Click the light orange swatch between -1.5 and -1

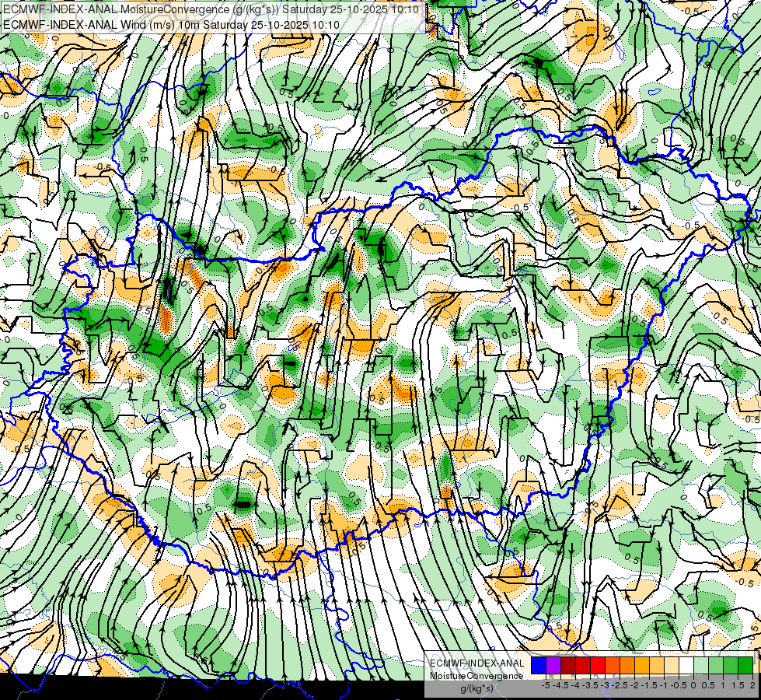pyautogui.click(x=657, y=666)
